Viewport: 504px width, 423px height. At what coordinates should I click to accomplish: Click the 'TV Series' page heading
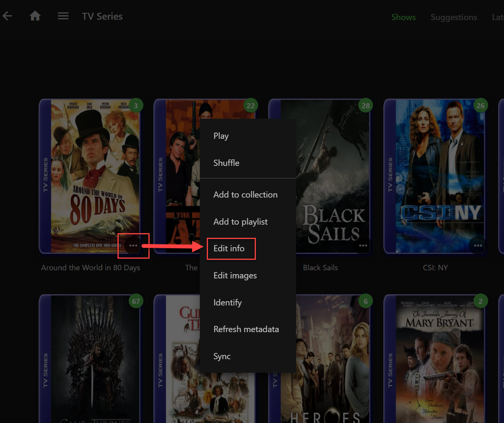tap(102, 16)
